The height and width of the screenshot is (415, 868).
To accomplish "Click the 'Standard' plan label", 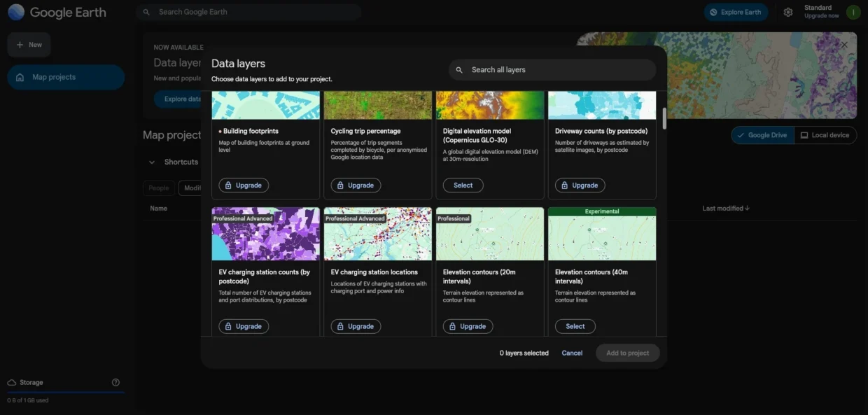I will click(818, 8).
